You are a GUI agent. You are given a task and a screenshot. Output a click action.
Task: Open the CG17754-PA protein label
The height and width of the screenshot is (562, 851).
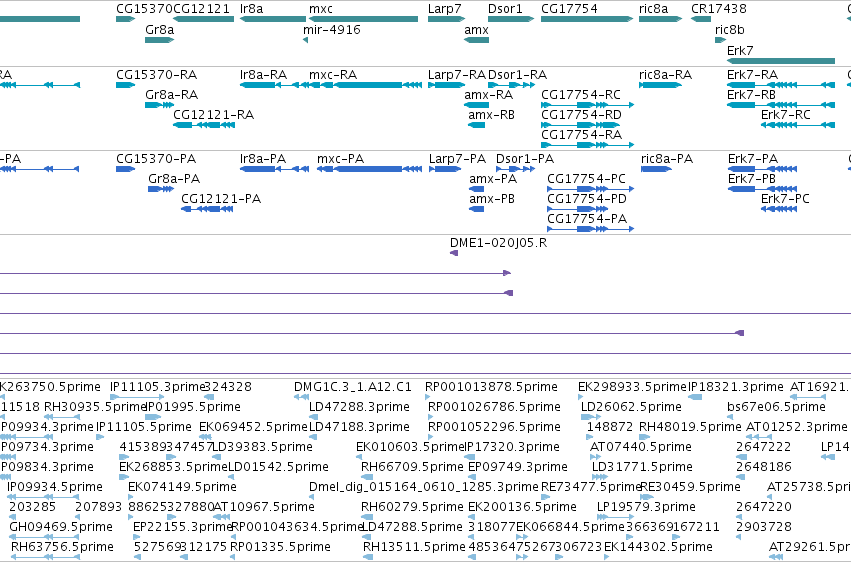[x=587, y=219]
